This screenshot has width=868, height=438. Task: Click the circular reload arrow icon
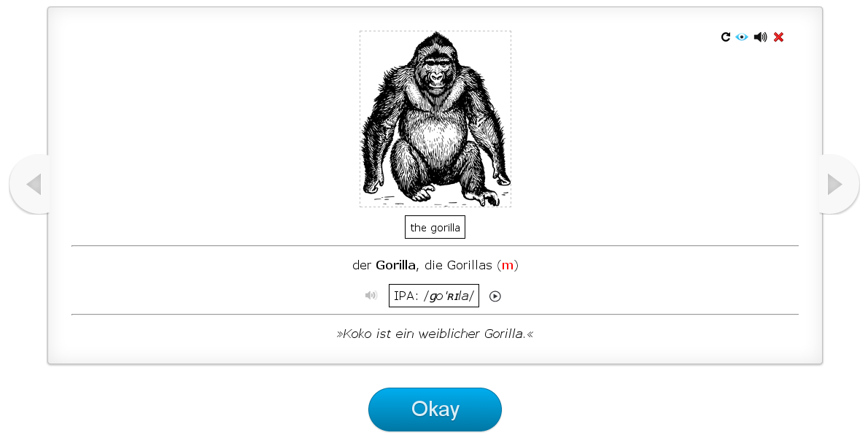(x=725, y=37)
